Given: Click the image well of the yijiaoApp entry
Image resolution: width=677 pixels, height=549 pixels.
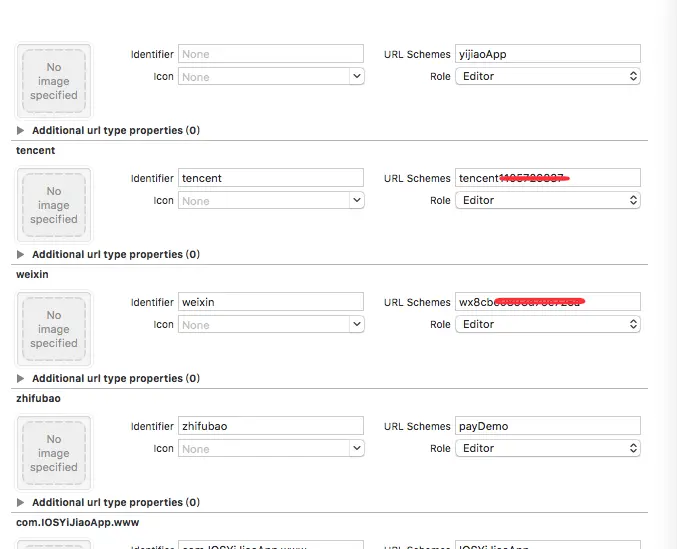Looking at the screenshot, I should pos(54,81).
